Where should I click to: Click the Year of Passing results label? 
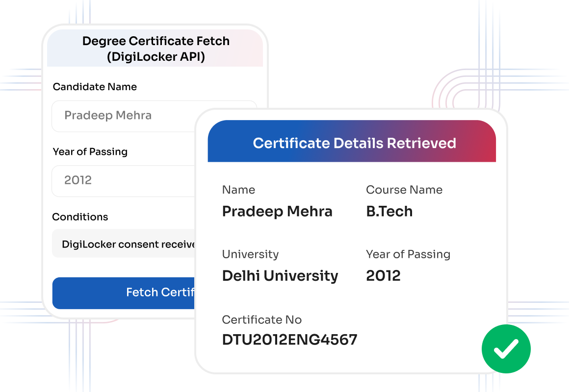[x=408, y=254]
